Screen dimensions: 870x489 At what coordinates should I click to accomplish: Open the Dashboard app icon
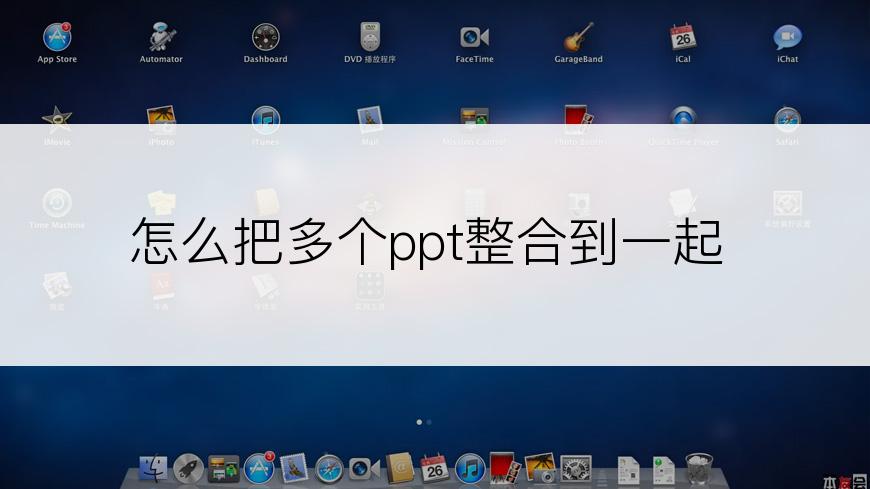266,37
